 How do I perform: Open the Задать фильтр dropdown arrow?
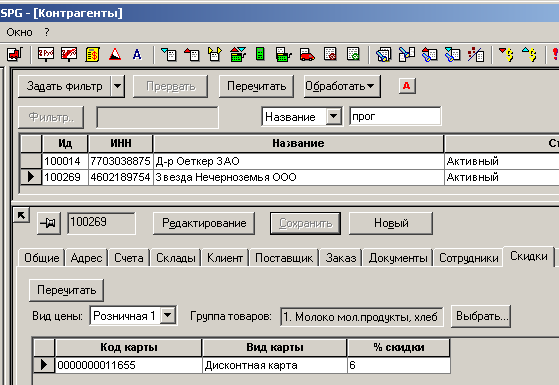point(117,86)
